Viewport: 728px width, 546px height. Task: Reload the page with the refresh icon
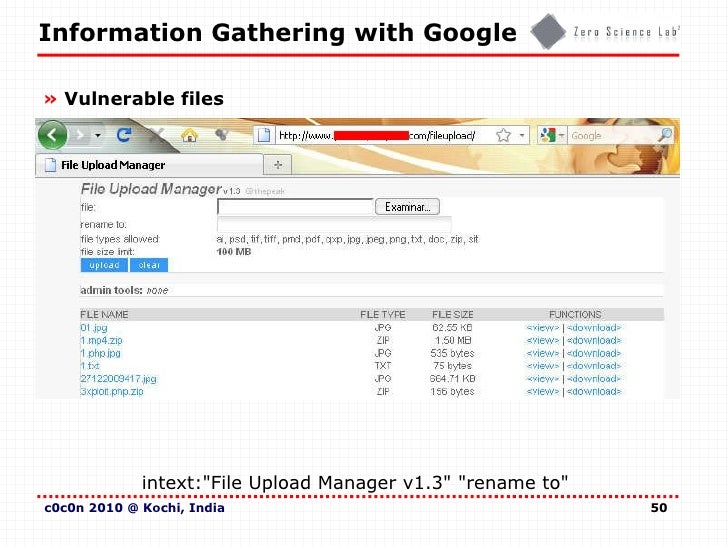click(124, 135)
